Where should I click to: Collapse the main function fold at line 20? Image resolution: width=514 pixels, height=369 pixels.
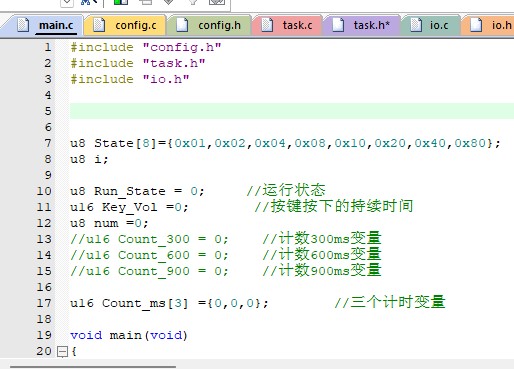62,352
